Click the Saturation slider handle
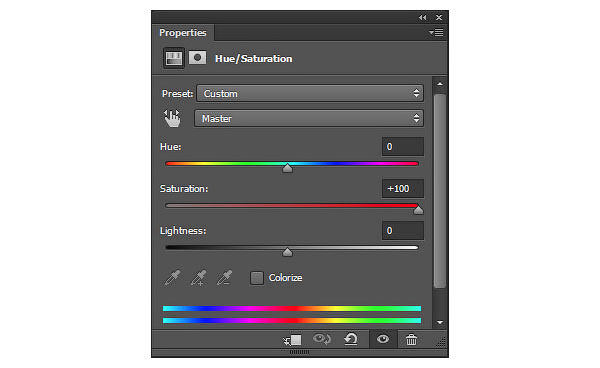Screen dimensions: 600x368 (x=418, y=210)
